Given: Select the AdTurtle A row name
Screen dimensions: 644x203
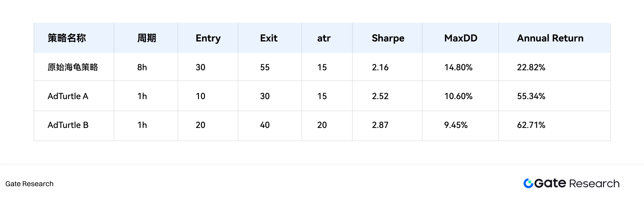Looking at the screenshot, I should 68,96.
